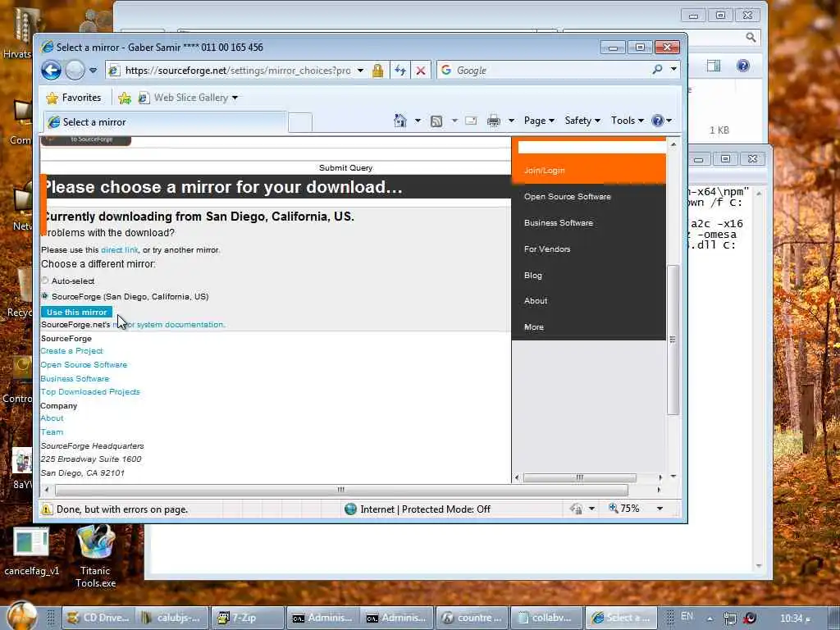This screenshot has height=630, width=840.
Task: Click the Submit Query button
Action: (345, 167)
